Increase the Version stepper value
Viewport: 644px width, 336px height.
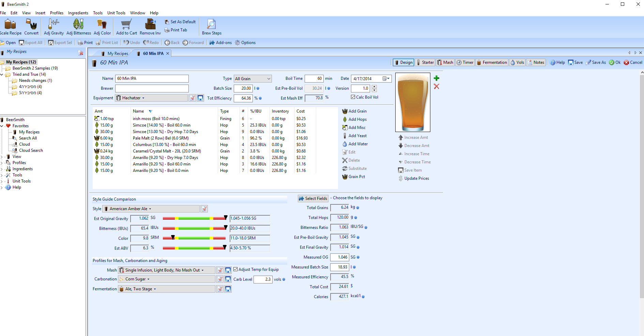tap(374, 86)
